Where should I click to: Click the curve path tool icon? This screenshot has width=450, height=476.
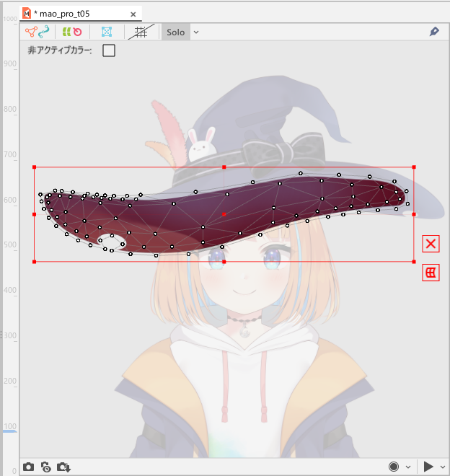[45, 32]
